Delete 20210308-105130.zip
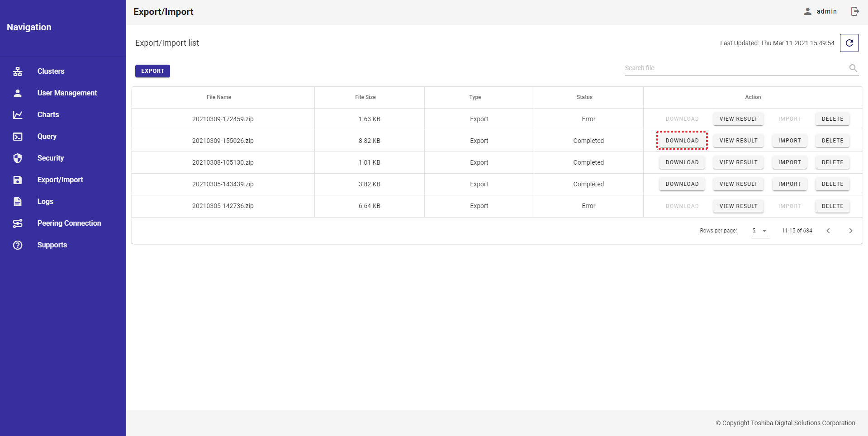868x436 pixels. (832, 162)
